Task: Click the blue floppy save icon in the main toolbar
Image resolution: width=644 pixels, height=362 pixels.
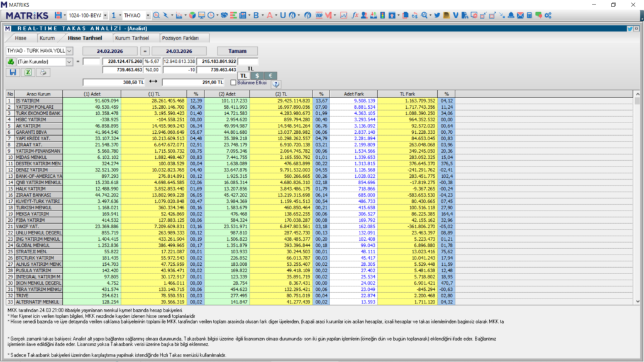Action: click(x=58, y=15)
